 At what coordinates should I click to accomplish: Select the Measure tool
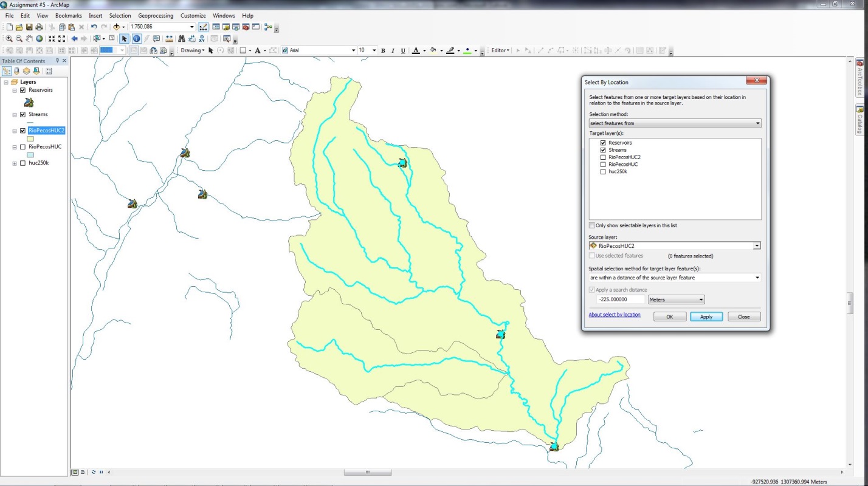pos(169,38)
